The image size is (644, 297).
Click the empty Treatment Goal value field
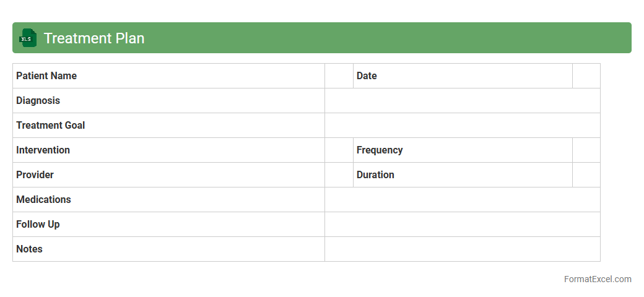pyautogui.click(x=462, y=126)
